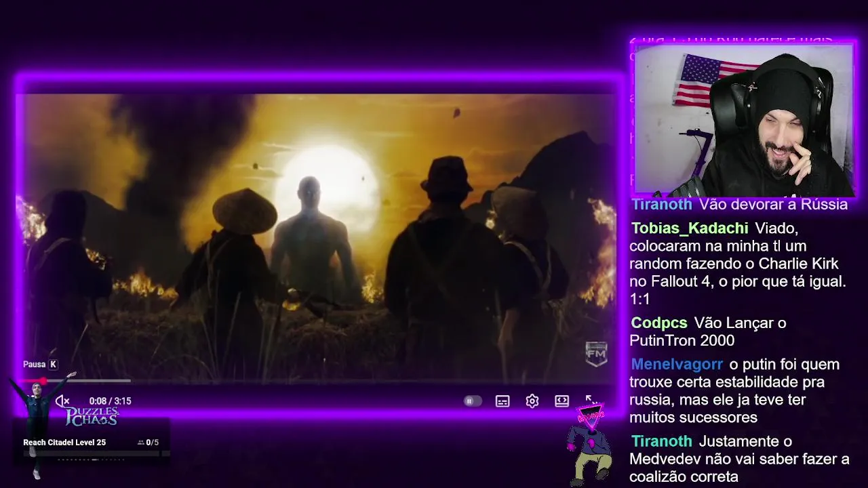868x488 pixels.
Task: Exit full screen mode
Action: pos(591,400)
